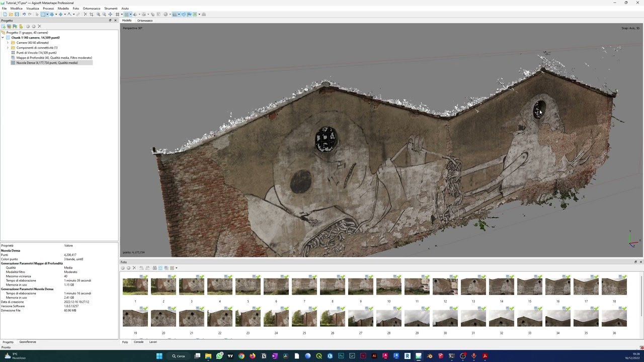Click the Reset view icon
Screen dimensions: 644x362
[110, 14]
